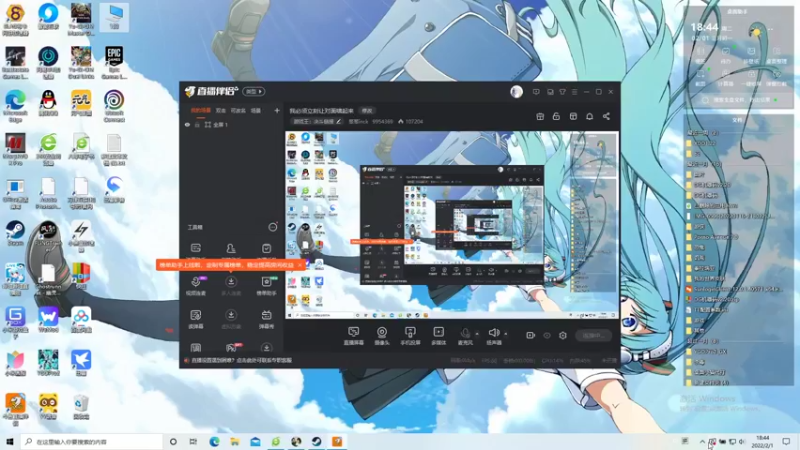
Task: Open Windows notification center icon
Action: pos(786,441)
